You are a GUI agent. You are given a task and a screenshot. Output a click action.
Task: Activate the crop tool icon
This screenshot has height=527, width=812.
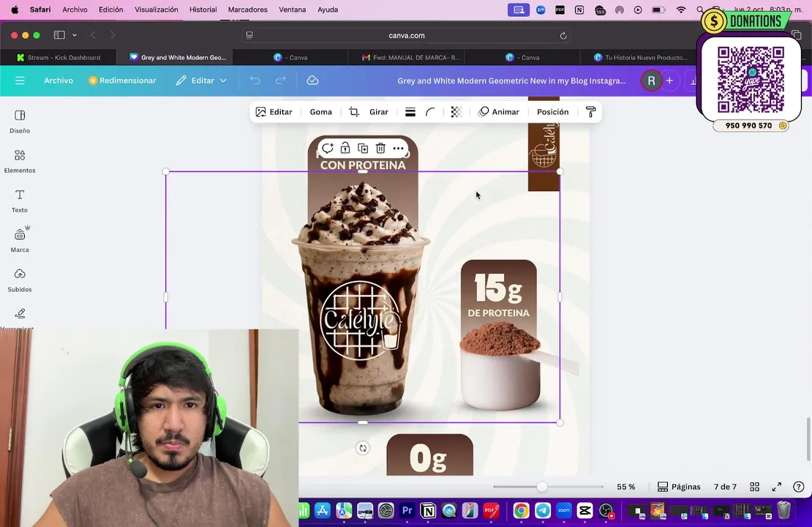coord(354,112)
